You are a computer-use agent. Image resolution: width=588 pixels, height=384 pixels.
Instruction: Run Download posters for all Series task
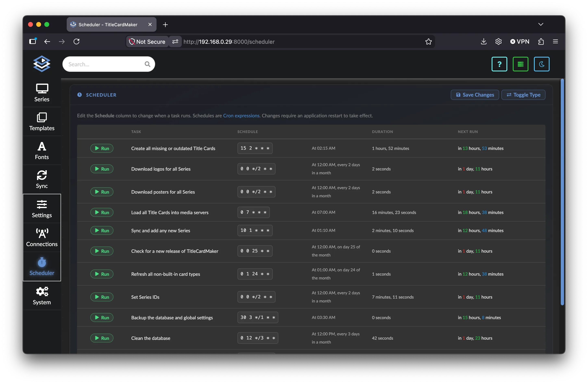[x=102, y=192]
